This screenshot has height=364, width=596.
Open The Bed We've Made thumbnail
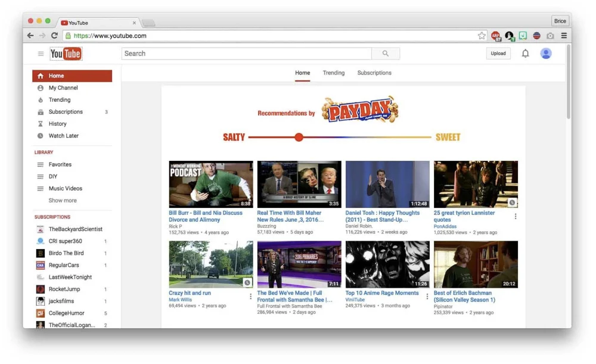pos(299,265)
